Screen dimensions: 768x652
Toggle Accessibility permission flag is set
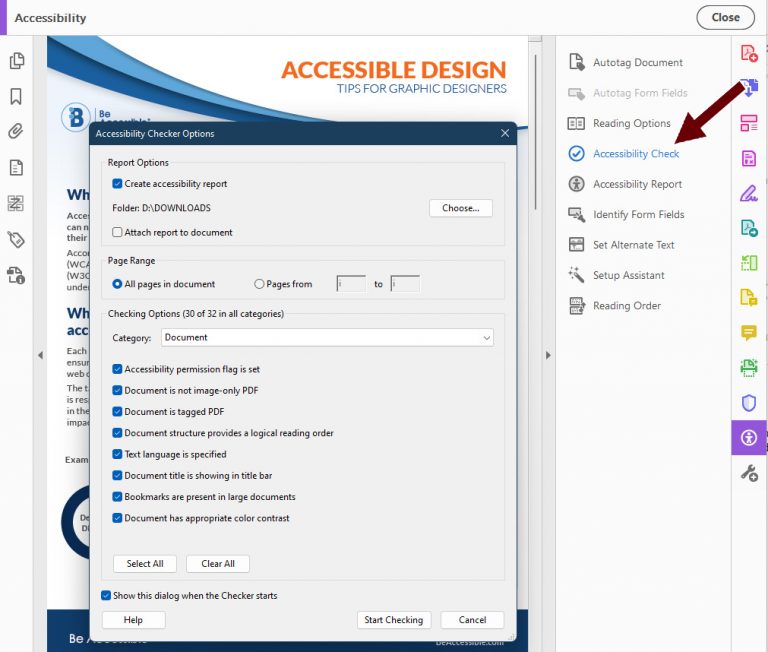117,369
